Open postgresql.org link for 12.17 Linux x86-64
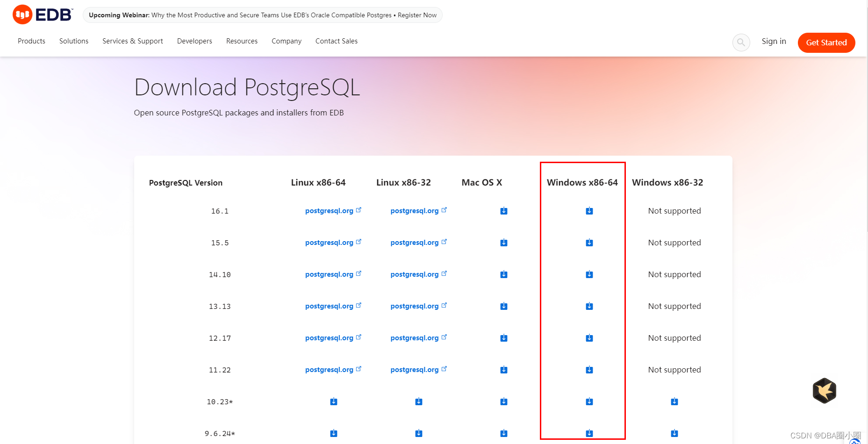 pos(333,338)
